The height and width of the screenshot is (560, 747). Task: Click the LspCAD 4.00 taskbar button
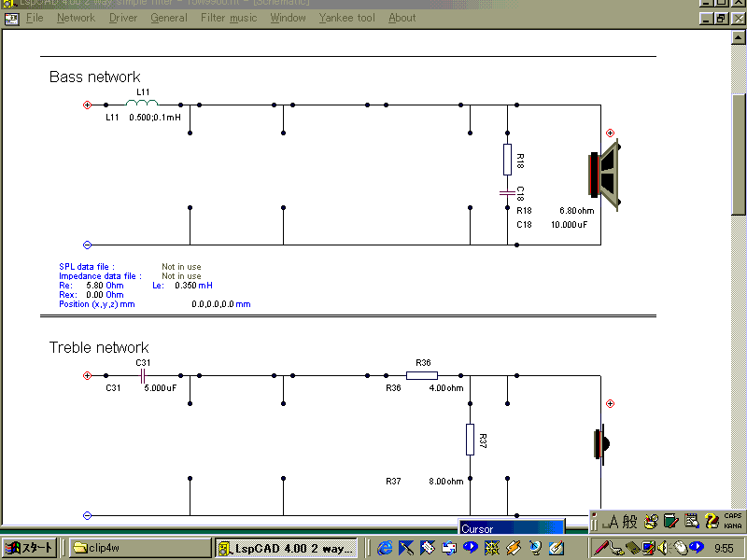click(x=286, y=548)
